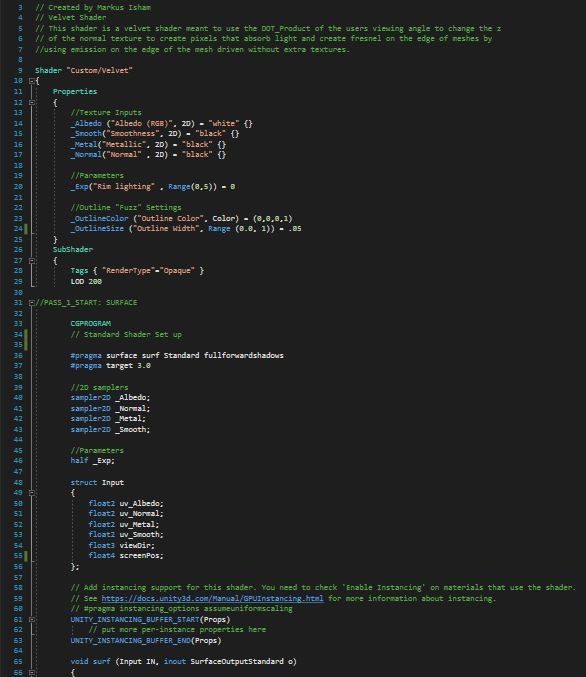Click the 'float2 uv_Metal;' field
The image size is (586, 677).
point(124,525)
